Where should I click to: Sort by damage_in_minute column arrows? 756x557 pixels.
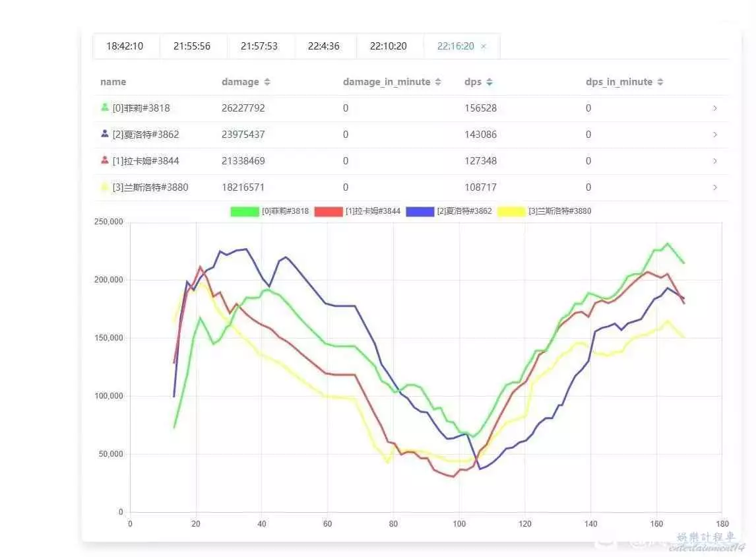pos(436,82)
